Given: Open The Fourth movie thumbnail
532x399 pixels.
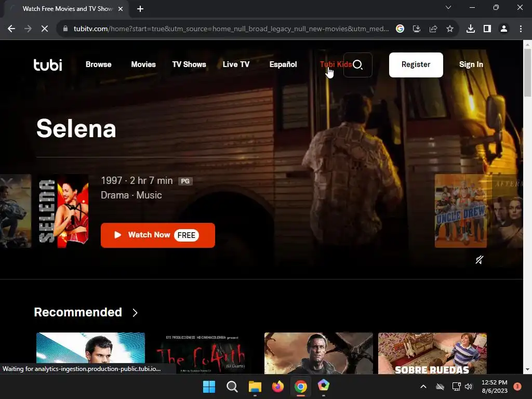Looking at the screenshot, I should pyautogui.click(x=205, y=353).
